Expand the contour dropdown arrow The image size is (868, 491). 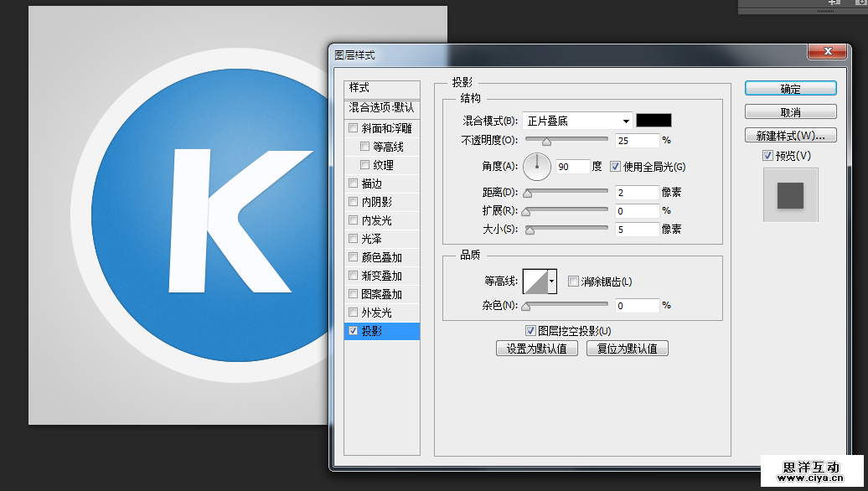point(552,282)
